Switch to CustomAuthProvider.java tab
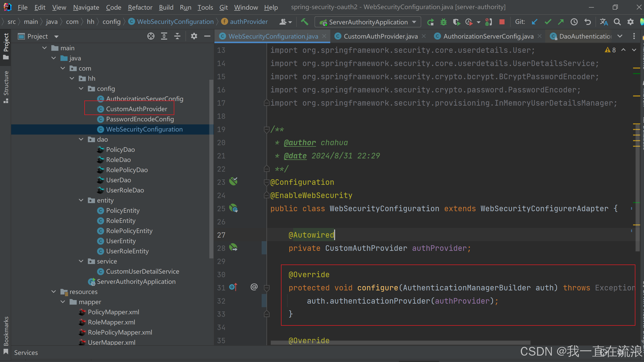644x362 pixels. tap(380, 36)
